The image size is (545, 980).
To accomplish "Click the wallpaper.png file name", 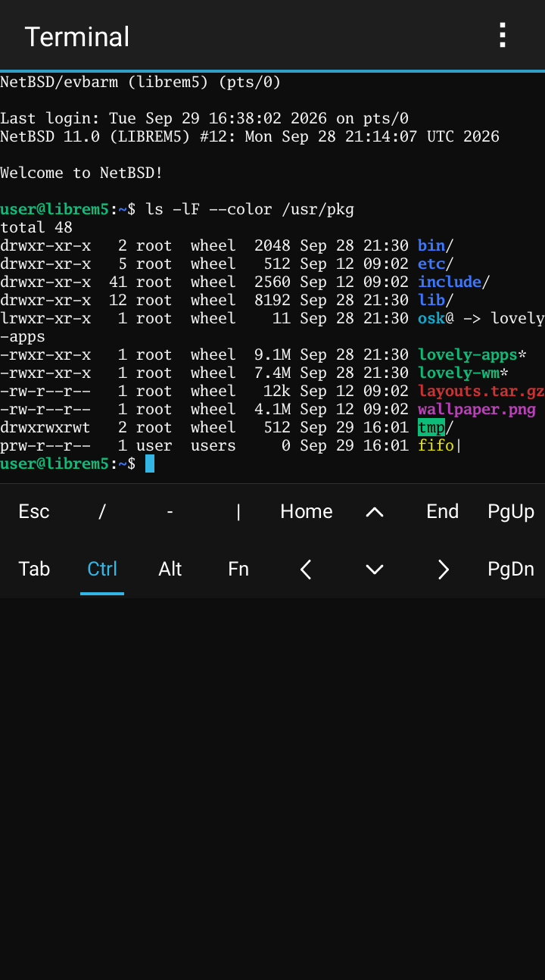I will tap(477, 409).
